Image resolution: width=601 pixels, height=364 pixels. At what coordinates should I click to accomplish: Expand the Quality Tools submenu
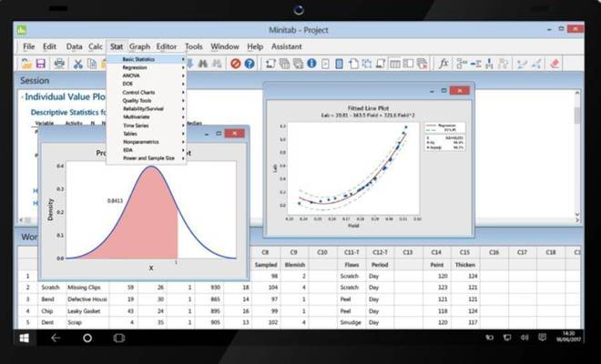pos(147,101)
